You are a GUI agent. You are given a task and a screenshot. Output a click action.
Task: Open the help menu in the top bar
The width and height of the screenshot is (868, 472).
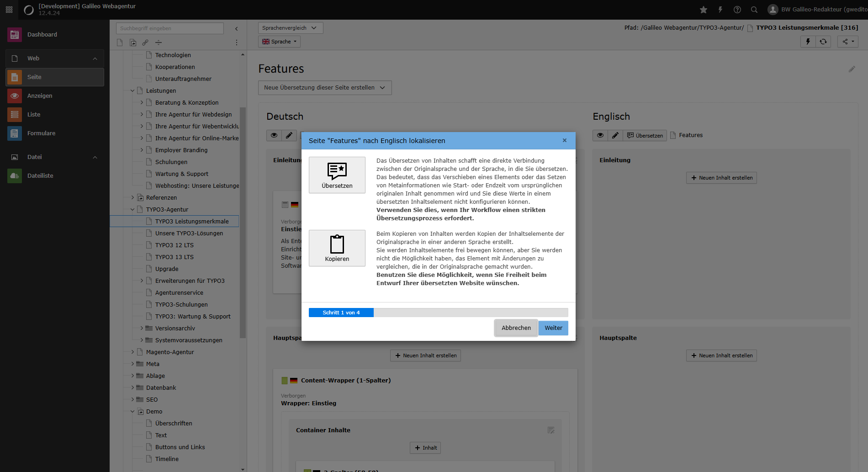[x=736, y=9]
